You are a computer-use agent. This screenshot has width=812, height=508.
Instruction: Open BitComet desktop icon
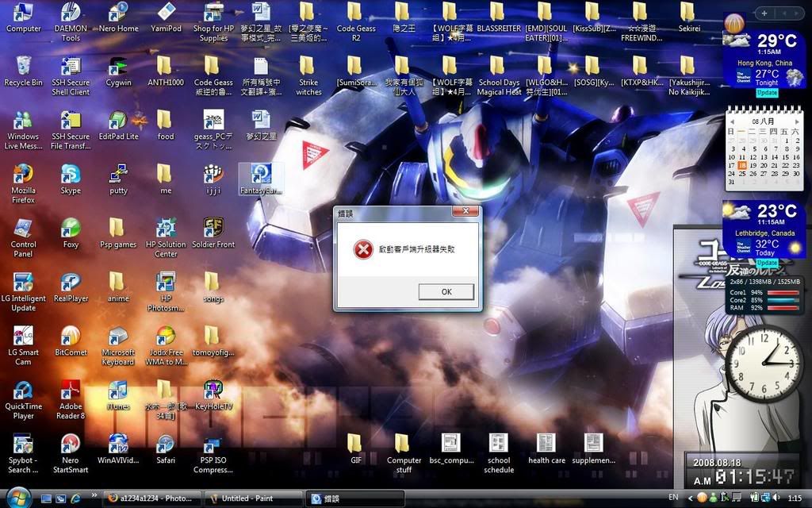(71, 337)
